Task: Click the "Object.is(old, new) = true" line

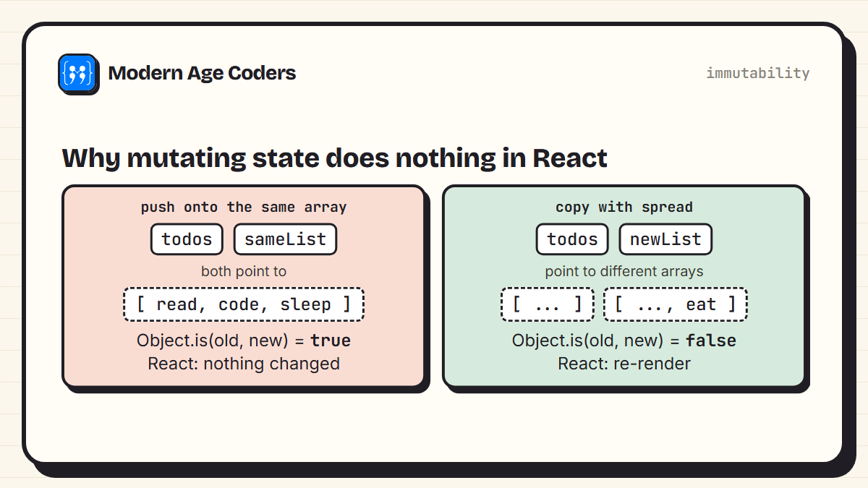Action: tap(244, 341)
